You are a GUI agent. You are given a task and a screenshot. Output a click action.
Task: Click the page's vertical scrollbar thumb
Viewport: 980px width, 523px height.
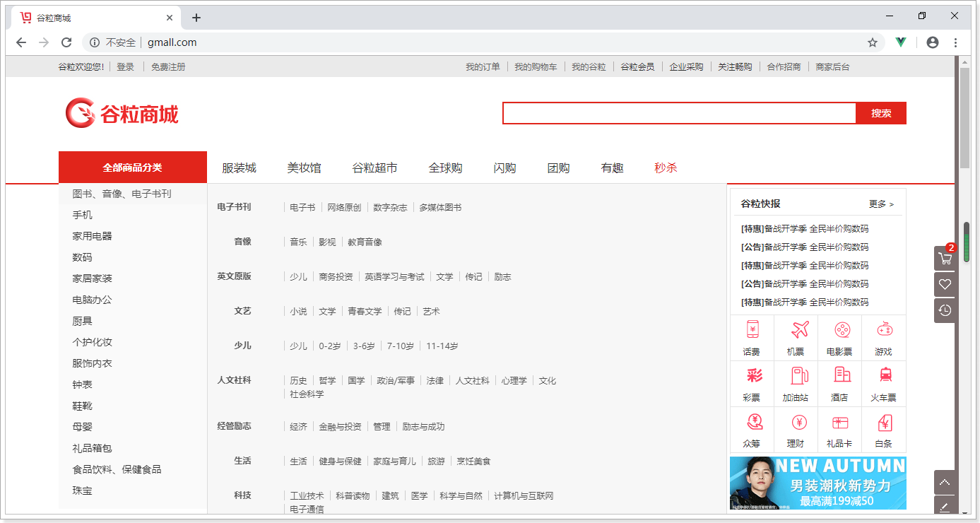click(x=964, y=117)
